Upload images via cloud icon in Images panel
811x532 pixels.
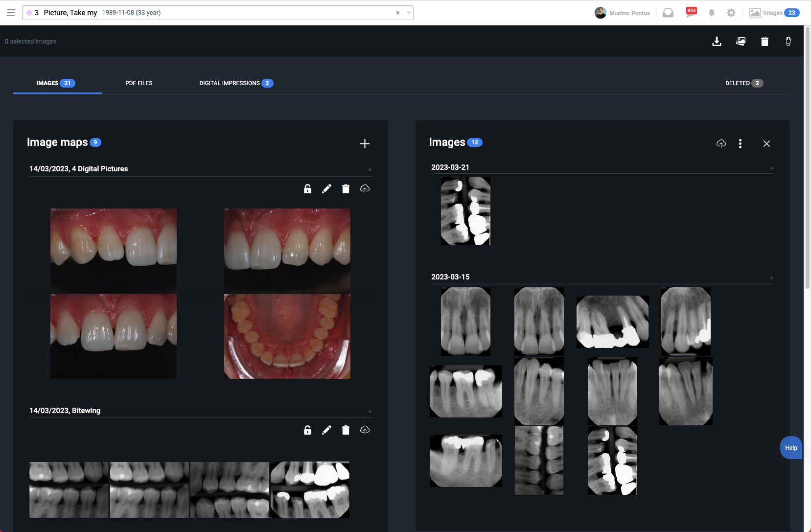721,143
